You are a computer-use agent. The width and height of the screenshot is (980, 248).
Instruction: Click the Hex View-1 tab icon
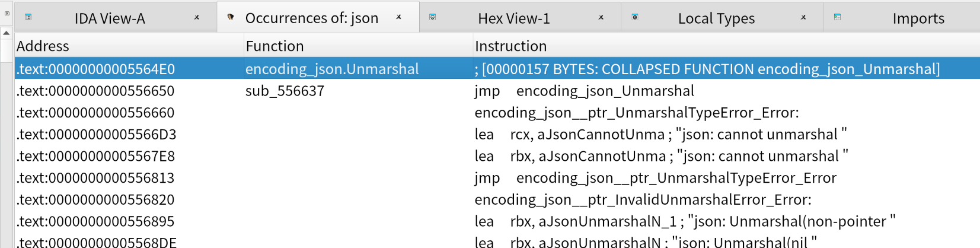pyautogui.click(x=433, y=17)
